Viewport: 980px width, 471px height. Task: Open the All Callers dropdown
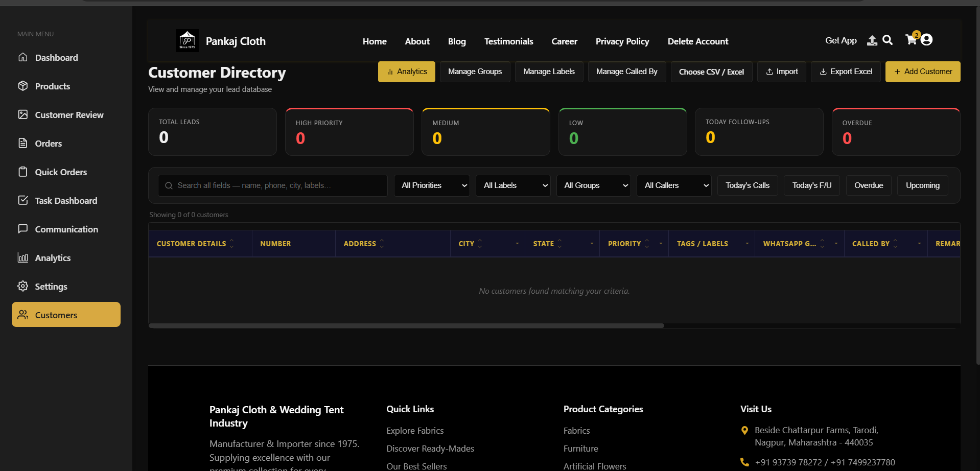(x=674, y=185)
